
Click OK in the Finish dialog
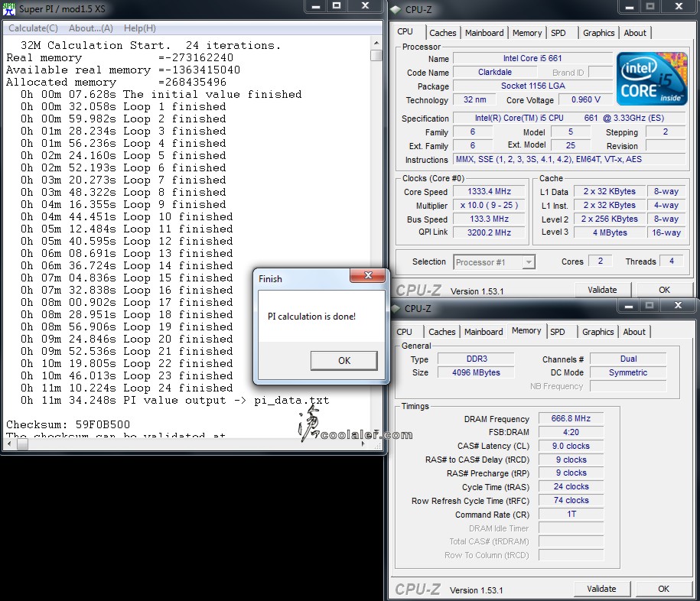[x=344, y=360]
